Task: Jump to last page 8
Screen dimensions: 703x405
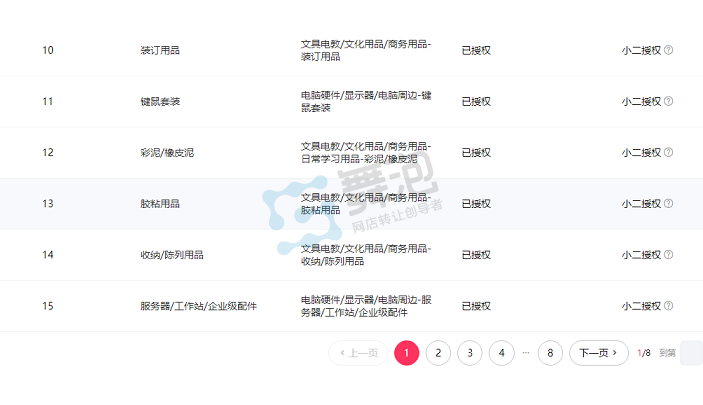Action: [x=550, y=353]
